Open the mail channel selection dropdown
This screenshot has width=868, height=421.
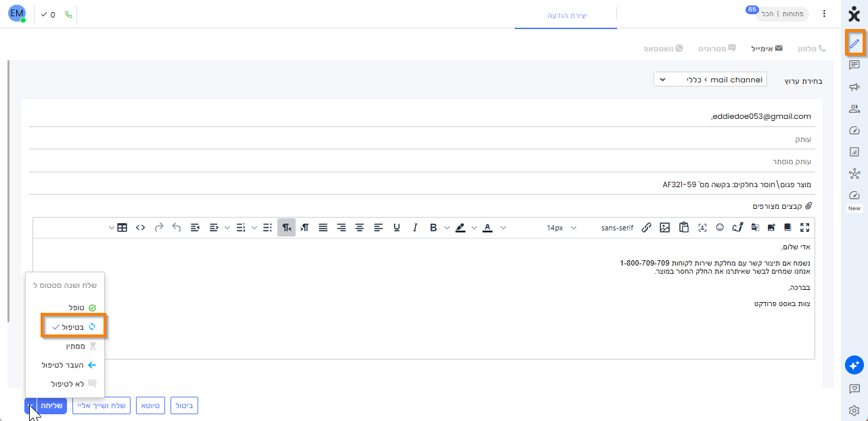pos(710,80)
